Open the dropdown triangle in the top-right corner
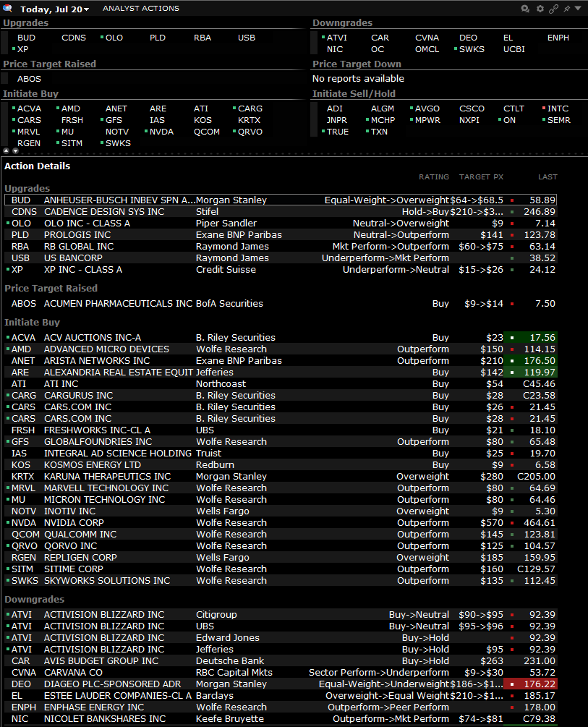This screenshot has width=588, height=727. (x=577, y=8)
